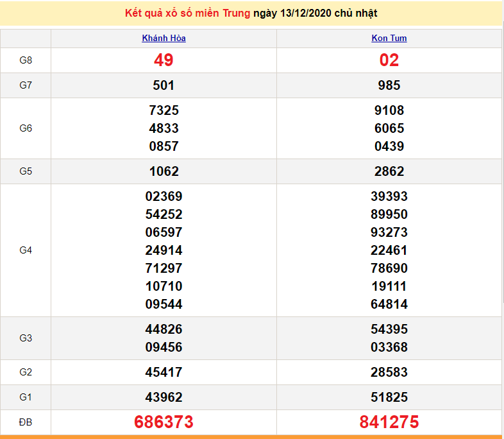Click the G7 row label
504x439 pixels.
26,85
